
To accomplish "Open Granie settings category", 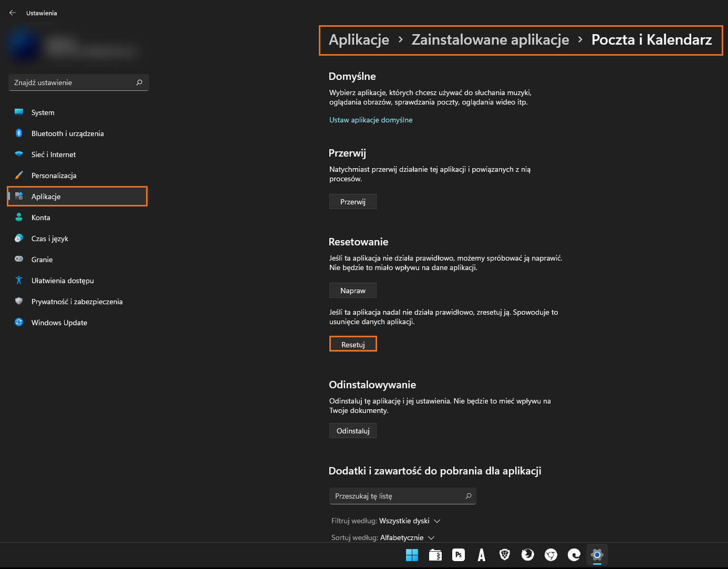I will (78, 260).
